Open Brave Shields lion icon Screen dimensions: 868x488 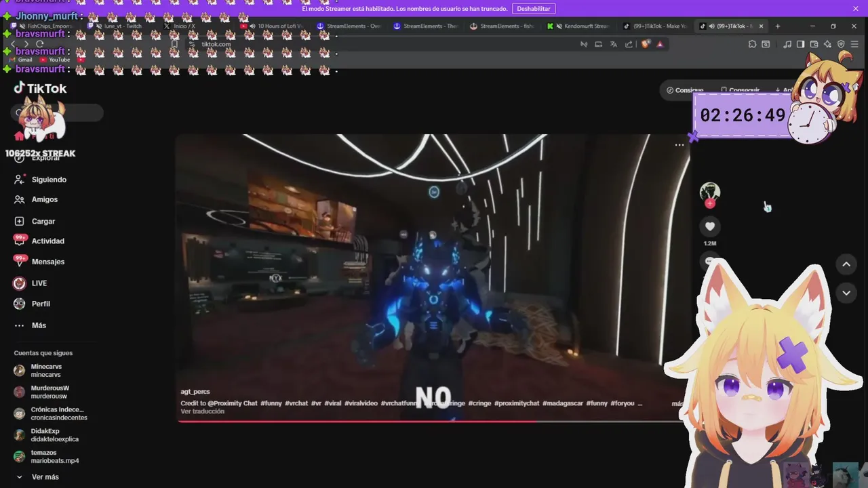646,44
